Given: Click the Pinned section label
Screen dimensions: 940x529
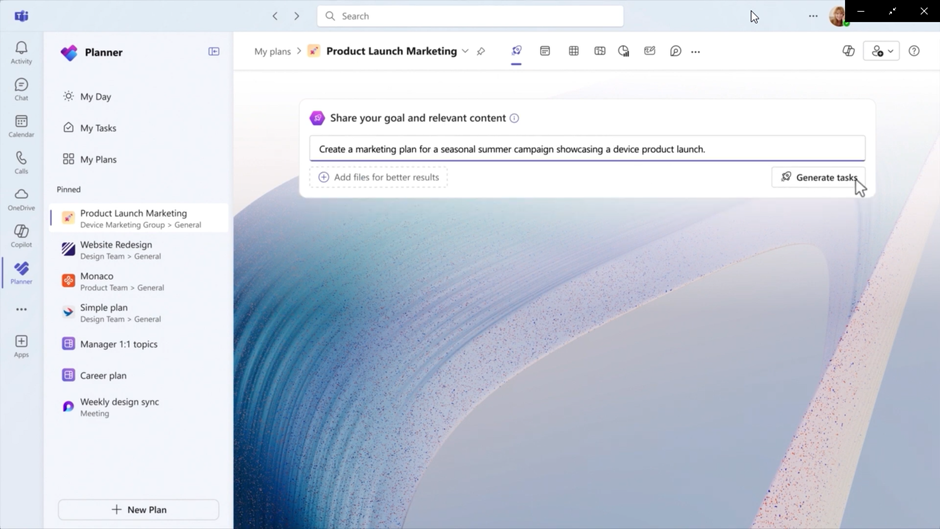Looking at the screenshot, I should coord(68,190).
